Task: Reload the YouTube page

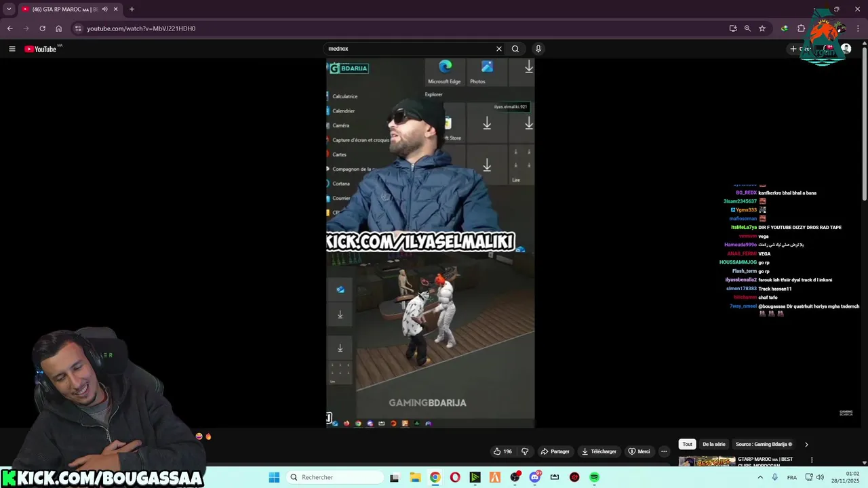Action: [x=42, y=28]
